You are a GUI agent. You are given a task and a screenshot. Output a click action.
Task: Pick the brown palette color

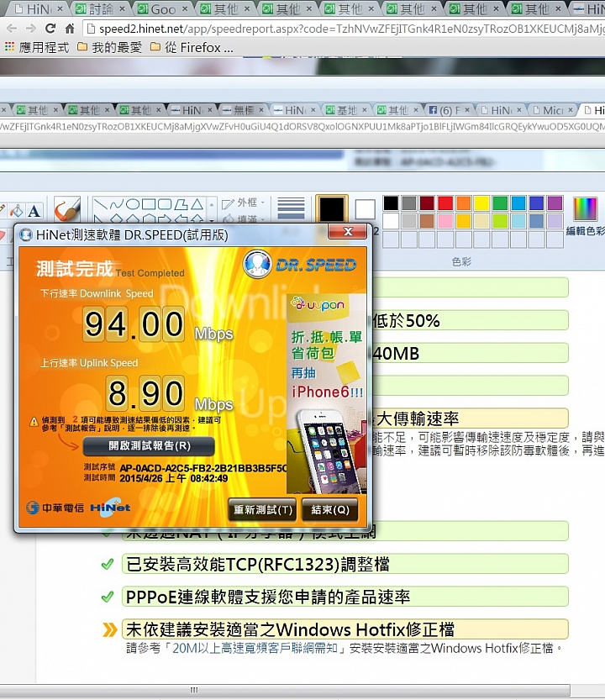(427, 221)
